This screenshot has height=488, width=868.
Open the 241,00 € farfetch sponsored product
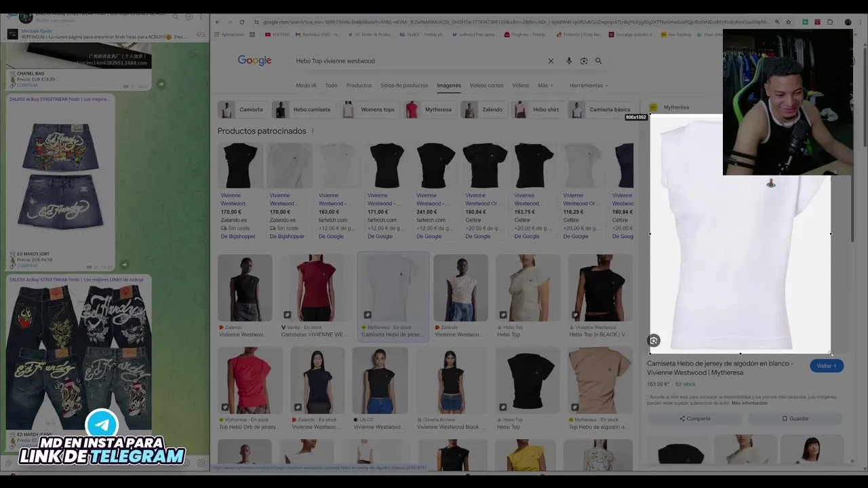tap(435, 191)
